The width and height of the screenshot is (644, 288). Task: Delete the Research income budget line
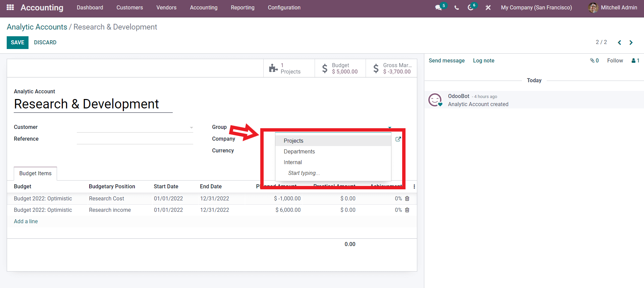(x=407, y=210)
